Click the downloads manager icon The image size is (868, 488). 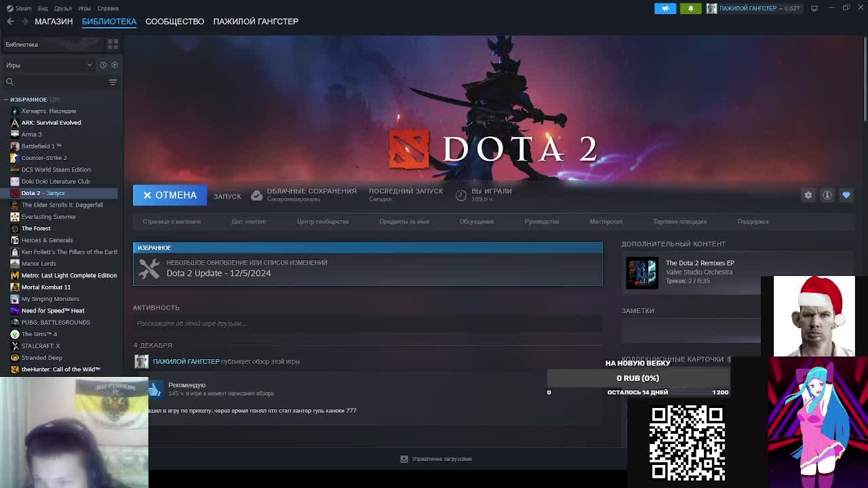click(x=404, y=459)
